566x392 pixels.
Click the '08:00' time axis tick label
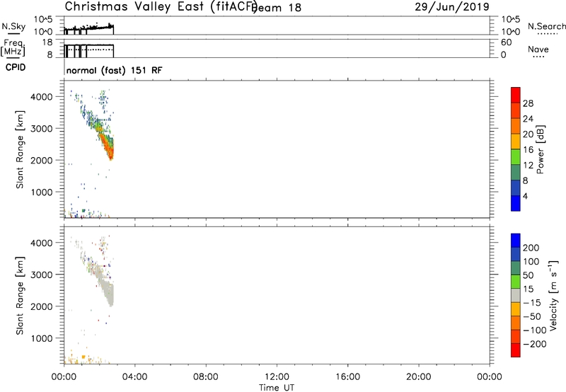(x=206, y=377)
